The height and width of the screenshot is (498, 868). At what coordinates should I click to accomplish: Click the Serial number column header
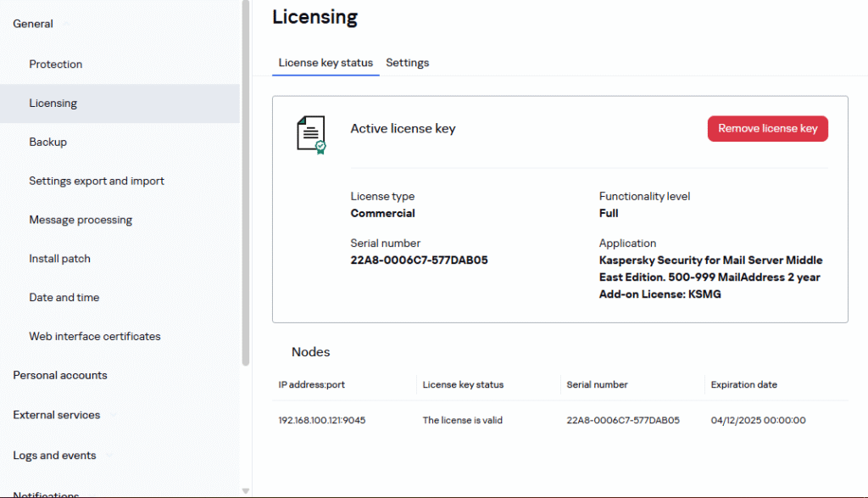(598, 384)
